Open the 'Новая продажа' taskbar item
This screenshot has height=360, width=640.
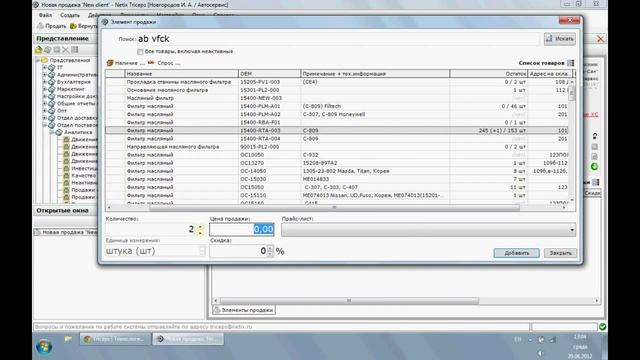click(188, 339)
